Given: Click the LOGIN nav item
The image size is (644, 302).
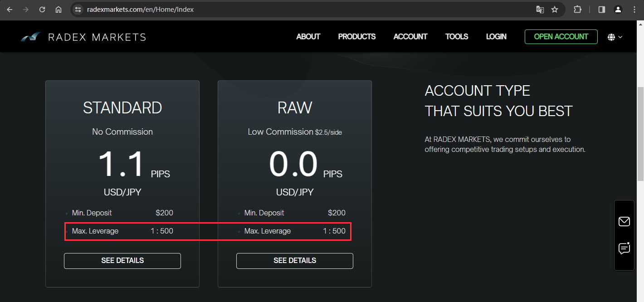Looking at the screenshot, I should click(496, 37).
